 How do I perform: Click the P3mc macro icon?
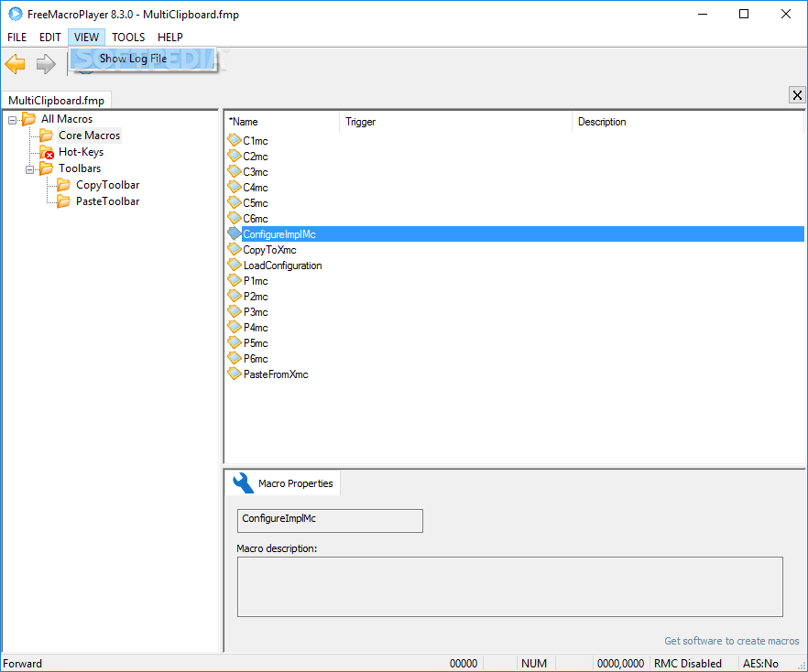235,311
